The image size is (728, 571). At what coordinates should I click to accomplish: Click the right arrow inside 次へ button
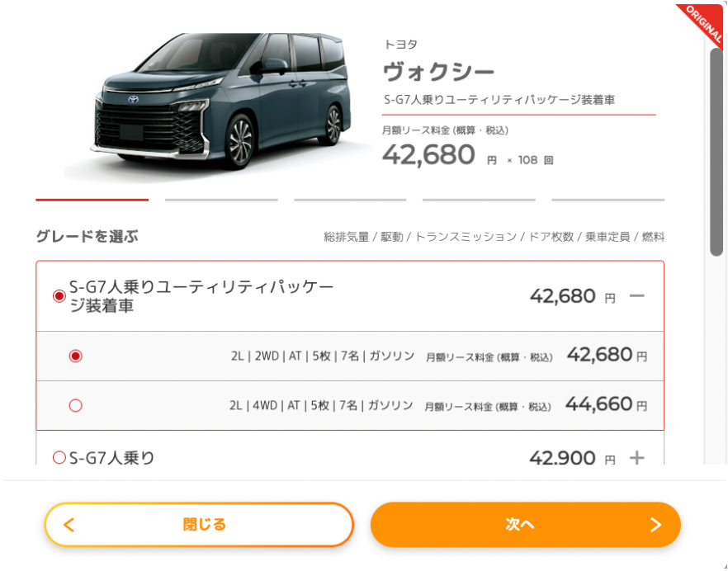coord(656,525)
